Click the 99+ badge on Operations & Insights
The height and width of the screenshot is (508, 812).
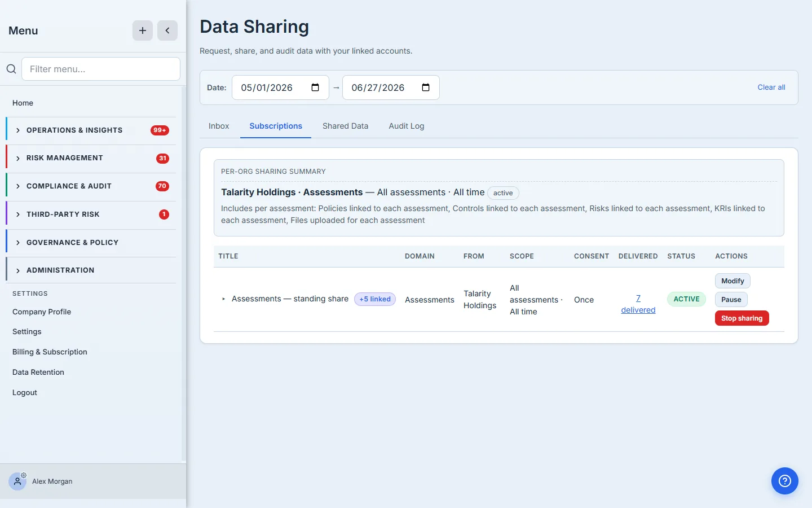160,130
